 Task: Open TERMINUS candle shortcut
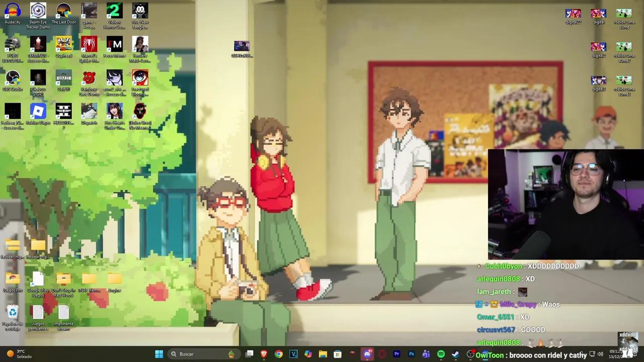point(38,50)
